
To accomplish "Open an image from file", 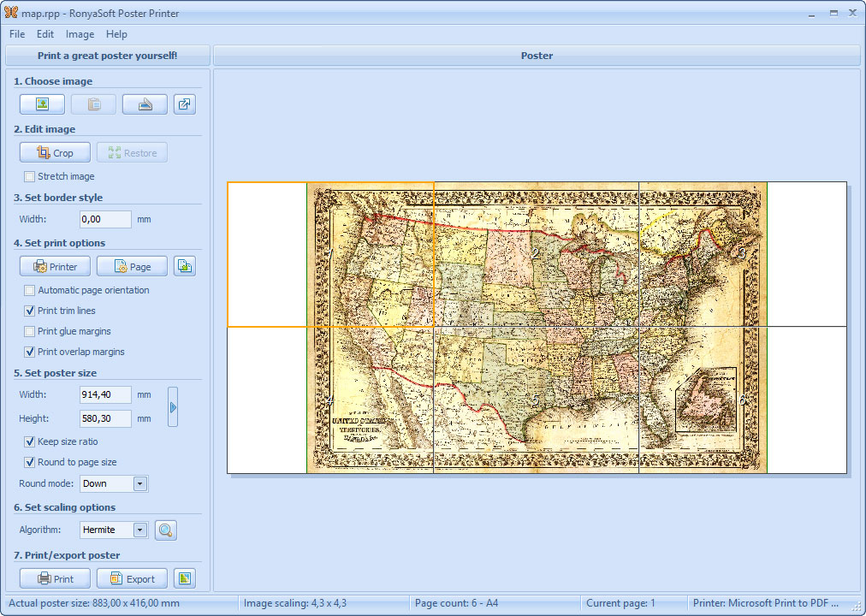I will (41, 104).
